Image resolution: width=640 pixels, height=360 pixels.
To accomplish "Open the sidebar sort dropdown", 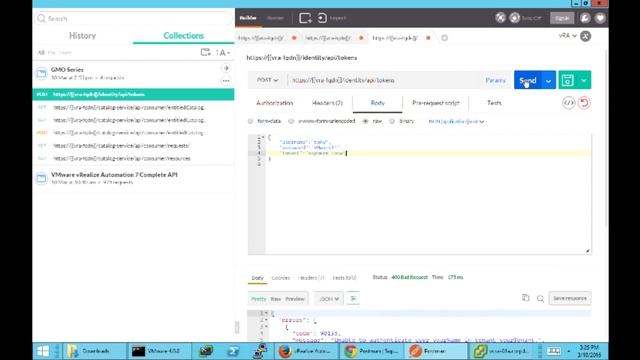I will pos(223,53).
